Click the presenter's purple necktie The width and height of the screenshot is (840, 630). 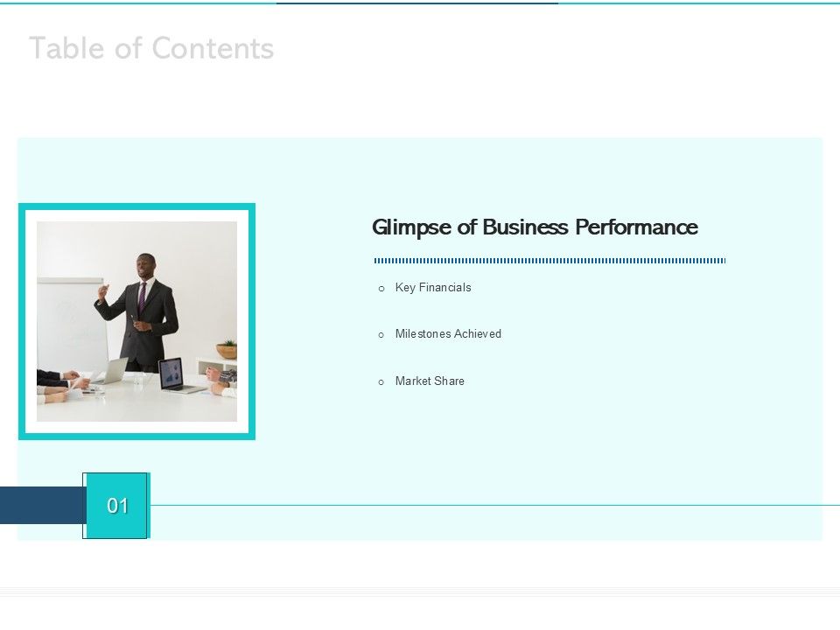tap(142, 298)
